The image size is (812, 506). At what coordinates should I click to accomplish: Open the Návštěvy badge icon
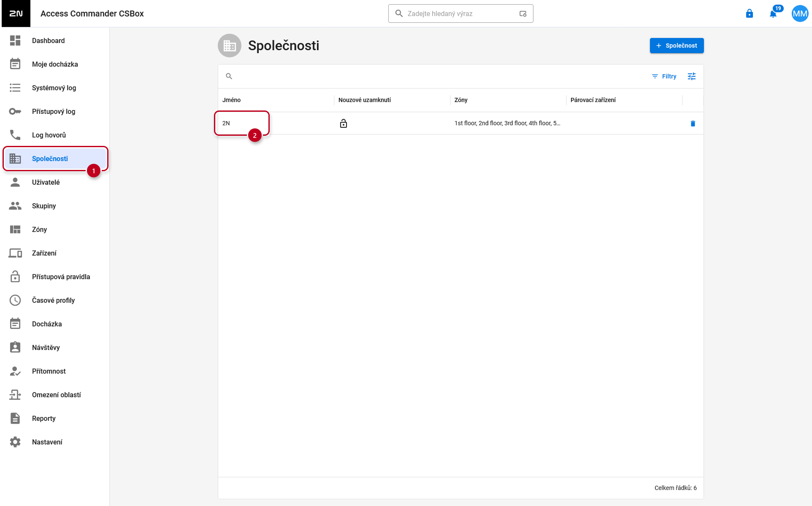coord(15,347)
